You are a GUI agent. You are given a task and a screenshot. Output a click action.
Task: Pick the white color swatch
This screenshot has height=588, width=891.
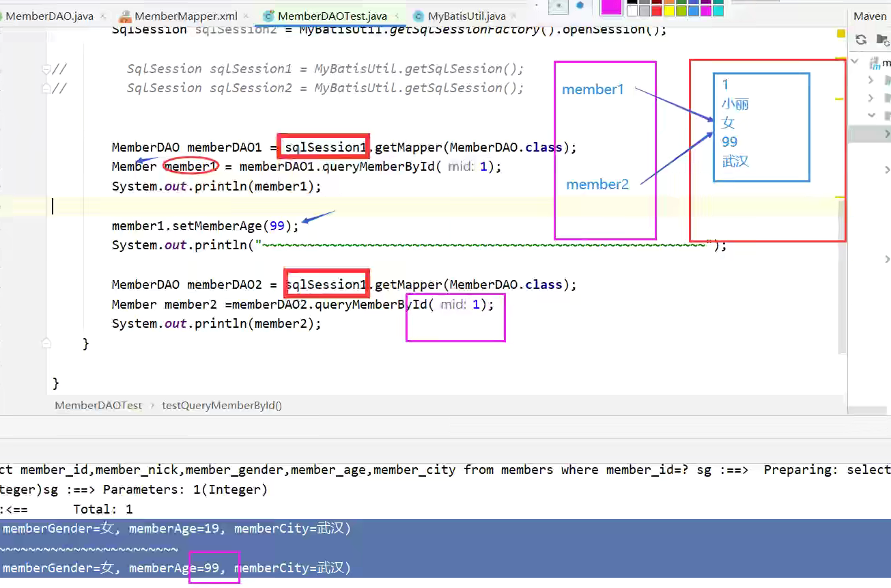coord(632,11)
